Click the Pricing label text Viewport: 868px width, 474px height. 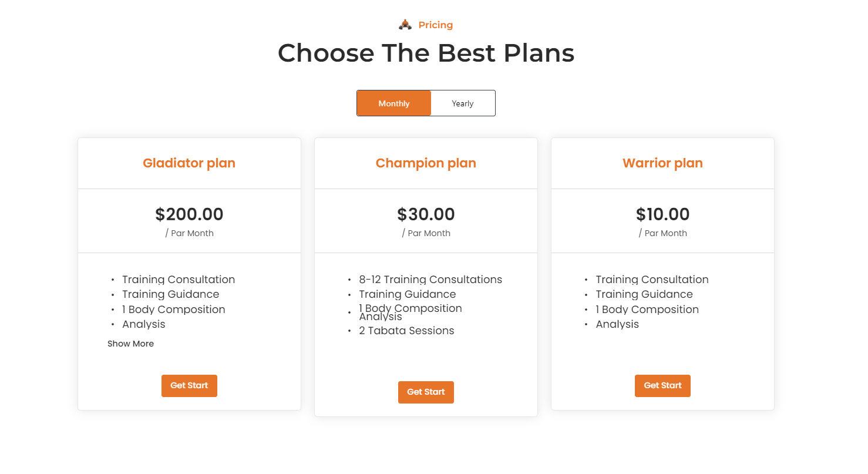435,25
